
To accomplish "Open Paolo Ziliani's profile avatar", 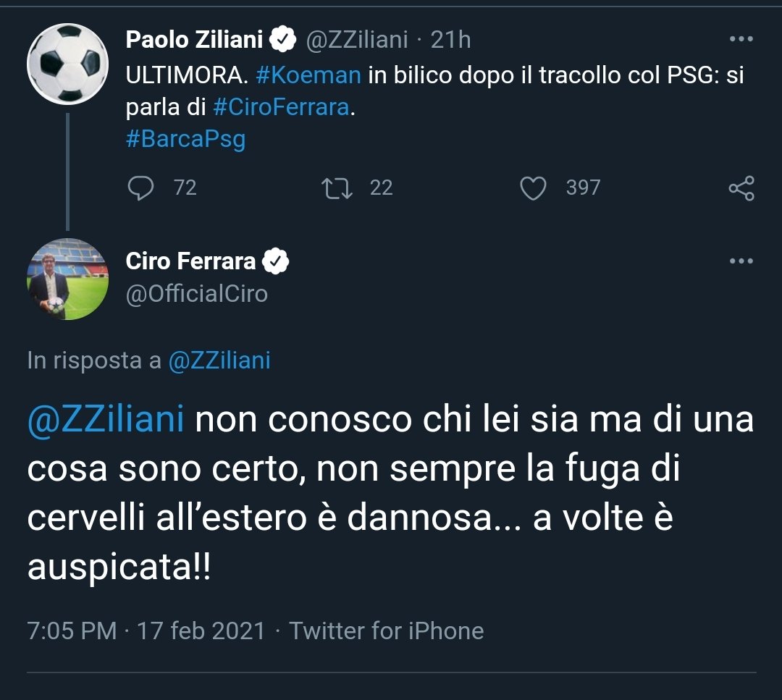I will (67, 64).
